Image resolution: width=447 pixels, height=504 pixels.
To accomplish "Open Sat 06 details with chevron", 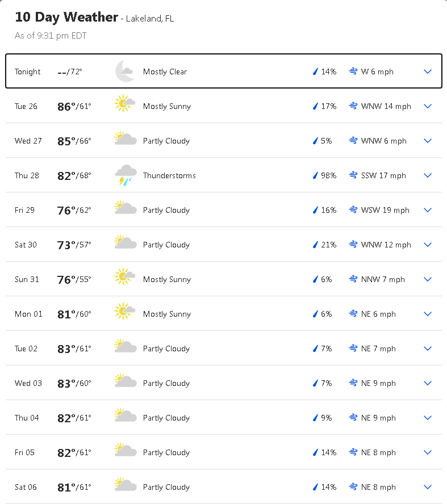I will click(428, 487).
